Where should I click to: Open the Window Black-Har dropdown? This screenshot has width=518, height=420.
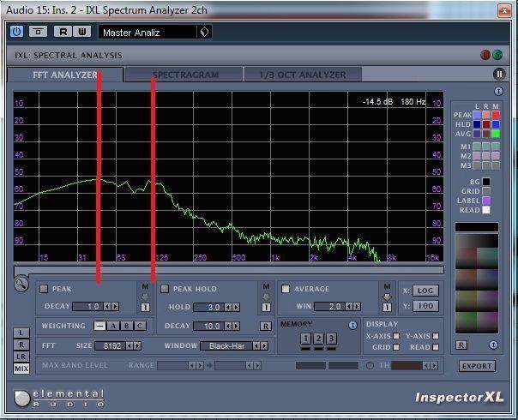tap(232, 345)
